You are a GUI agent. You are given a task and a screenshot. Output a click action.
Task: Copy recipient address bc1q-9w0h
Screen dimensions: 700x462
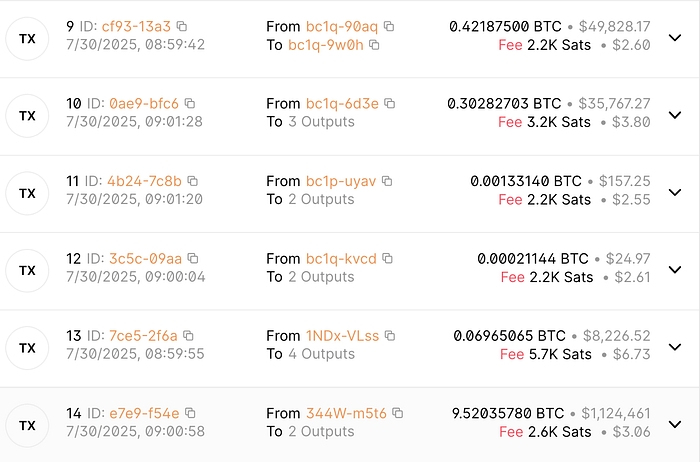(374, 45)
